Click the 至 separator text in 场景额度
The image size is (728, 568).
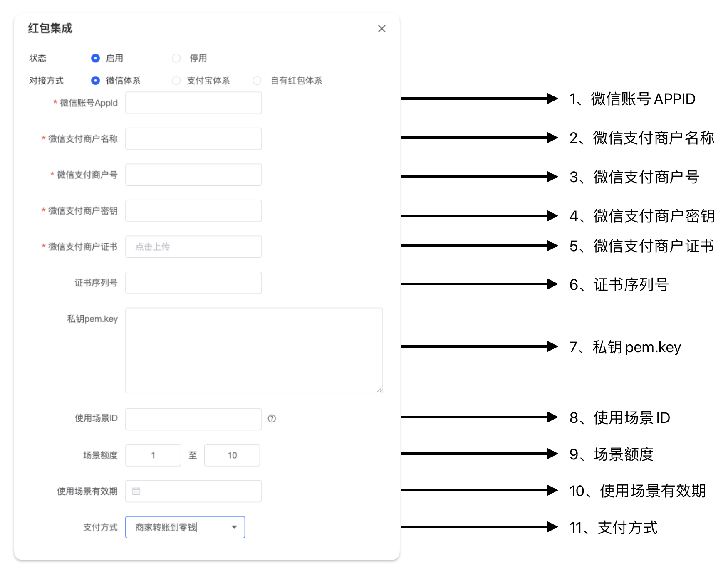click(x=193, y=455)
